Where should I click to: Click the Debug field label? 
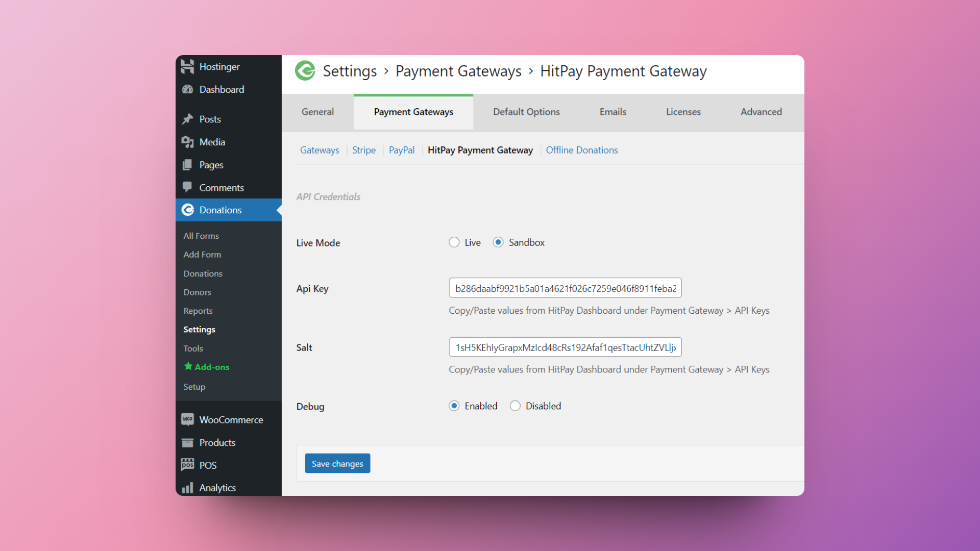point(310,407)
